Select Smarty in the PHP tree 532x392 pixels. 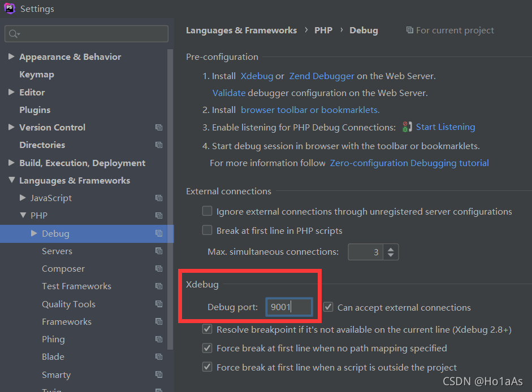(x=57, y=374)
